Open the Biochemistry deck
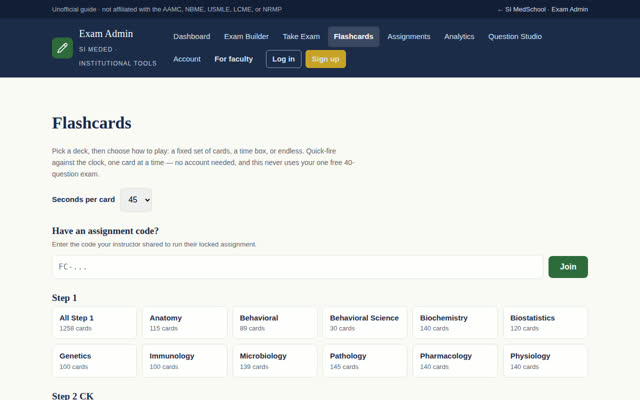Viewport: 640px width, 400px height. point(455,322)
